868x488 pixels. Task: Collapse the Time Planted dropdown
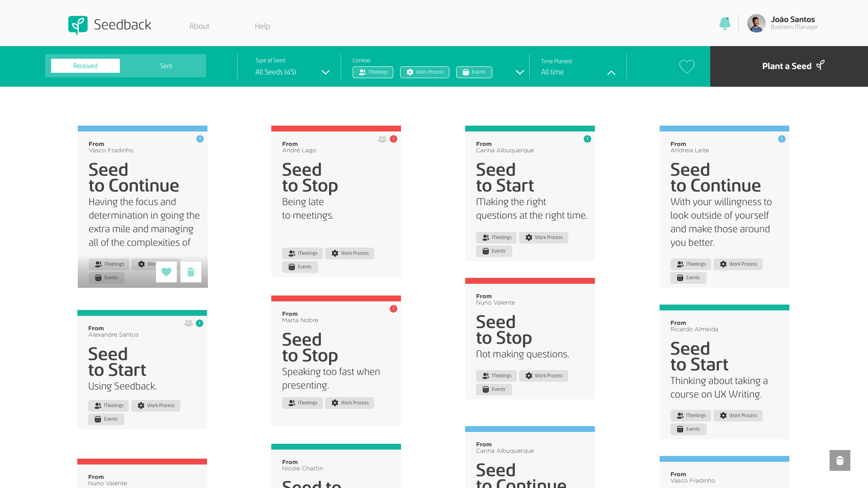(611, 73)
